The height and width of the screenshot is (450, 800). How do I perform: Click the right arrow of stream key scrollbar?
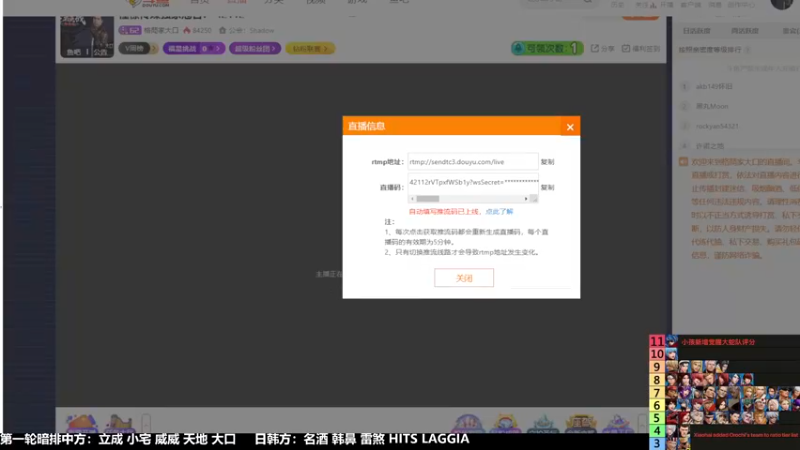tap(526, 199)
